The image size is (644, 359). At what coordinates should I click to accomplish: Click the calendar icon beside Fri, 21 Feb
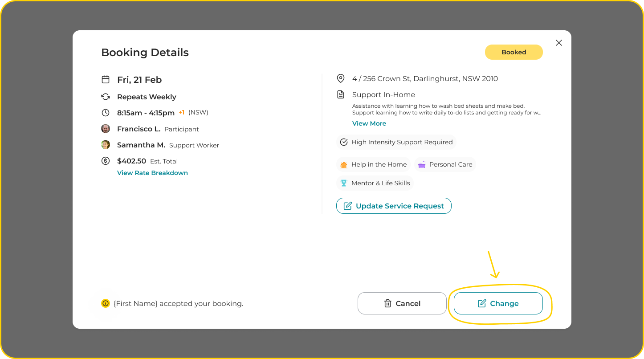click(106, 80)
